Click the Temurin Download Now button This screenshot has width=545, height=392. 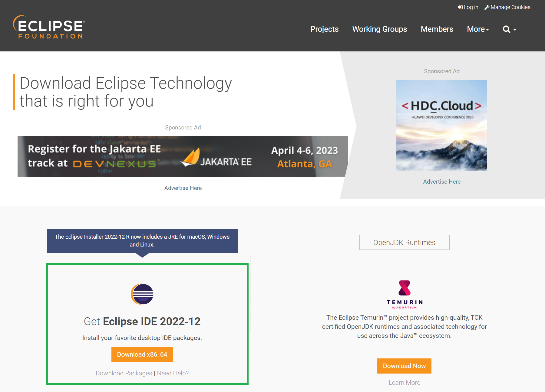coord(405,366)
